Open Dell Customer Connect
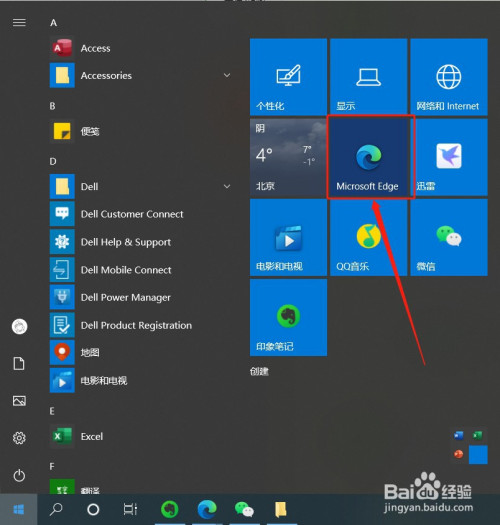Viewport: 500px width, 525px height. coord(141,214)
